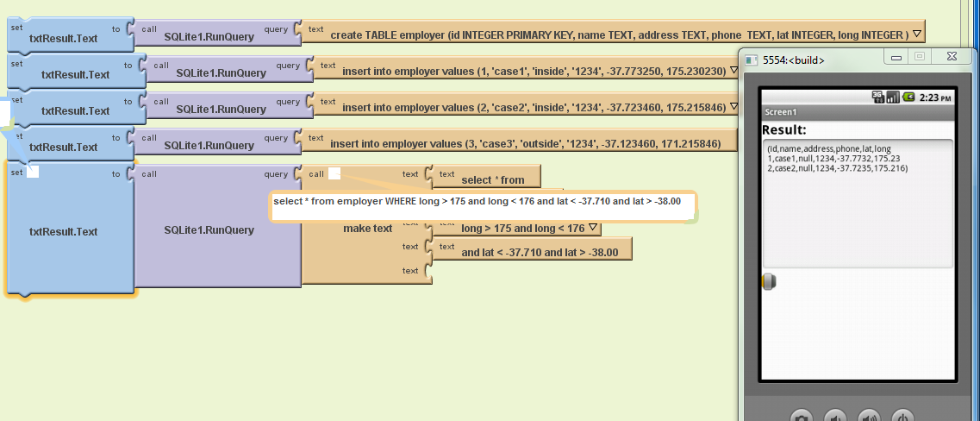The width and height of the screenshot is (980, 421).
Task: Click the empty bottom text socket of make text
Action: pyautogui.click(x=428, y=271)
